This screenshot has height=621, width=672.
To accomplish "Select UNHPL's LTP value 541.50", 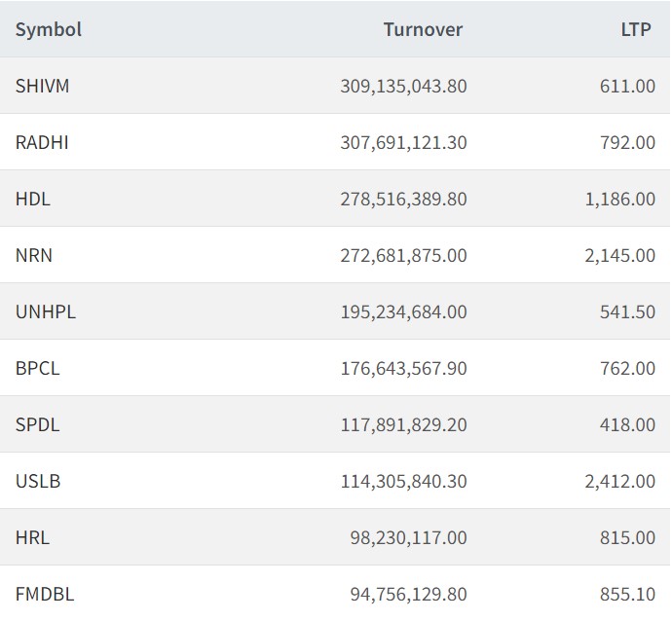I will (628, 311).
